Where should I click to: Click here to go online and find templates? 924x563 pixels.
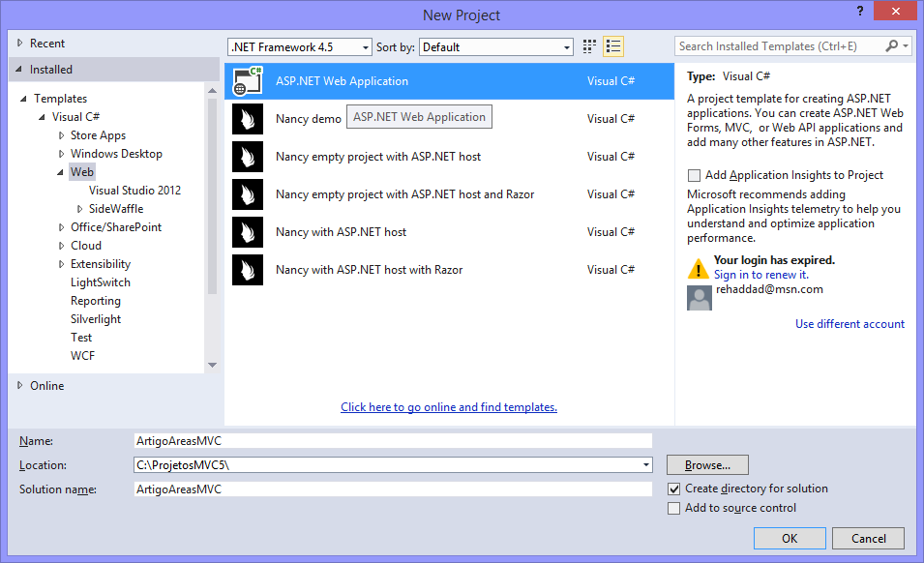[x=449, y=407]
